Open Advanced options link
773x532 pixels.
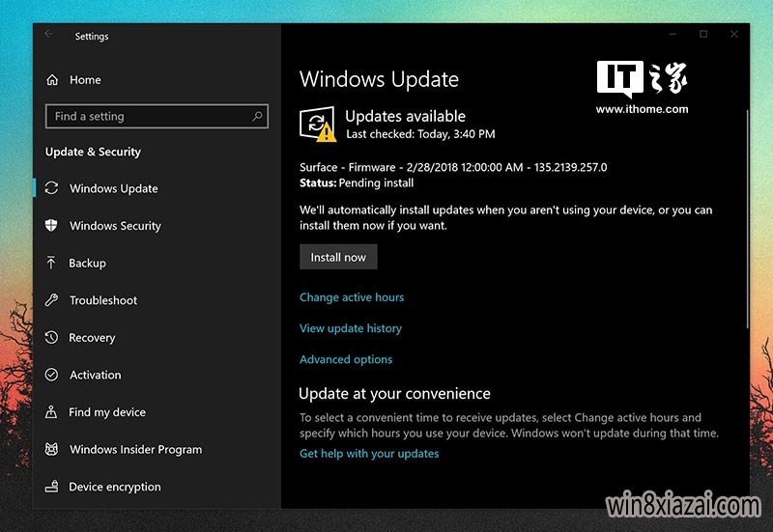tap(346, 359)
